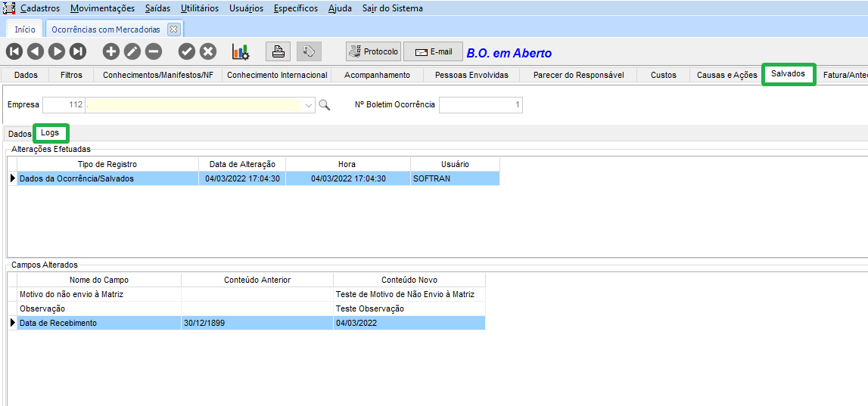868x406 pixels.
Task: Switch to the Início tab
Action: (x=25, y=29)
